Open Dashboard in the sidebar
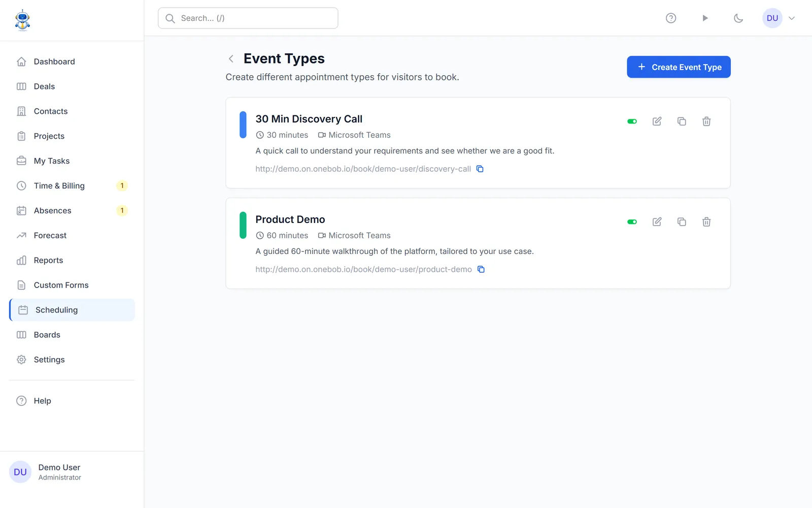The height and width of the screenshot is (508, 812). click(x=72, y=61)
